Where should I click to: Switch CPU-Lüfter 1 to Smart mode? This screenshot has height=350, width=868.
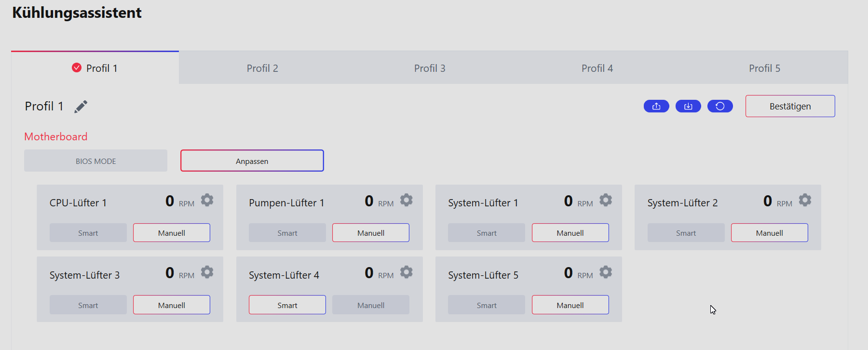click(x=88, y=233)
